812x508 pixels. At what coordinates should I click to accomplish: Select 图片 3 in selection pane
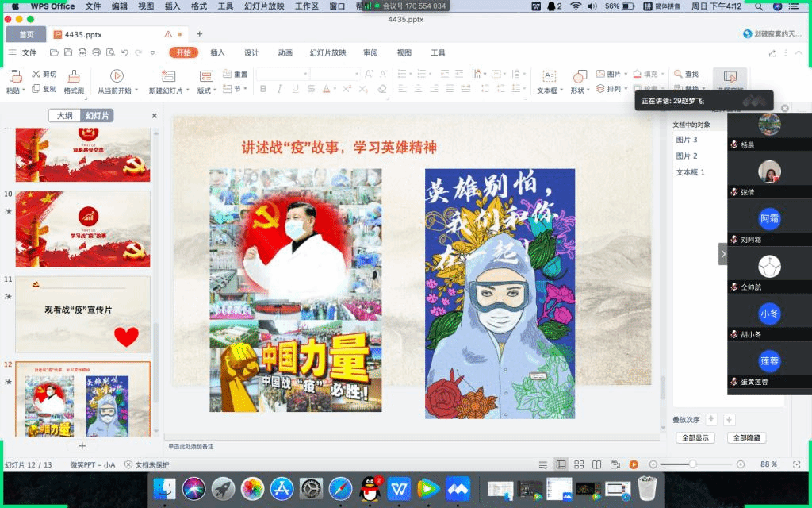point(687,140)
